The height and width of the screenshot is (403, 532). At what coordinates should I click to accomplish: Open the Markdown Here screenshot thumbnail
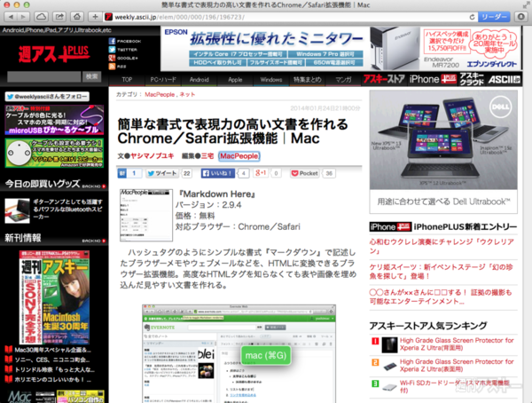[x=146, y=215]
